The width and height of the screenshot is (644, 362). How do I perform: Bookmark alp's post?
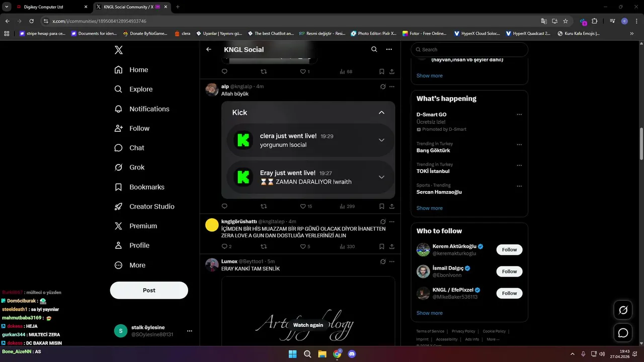(x=382, y=206)
